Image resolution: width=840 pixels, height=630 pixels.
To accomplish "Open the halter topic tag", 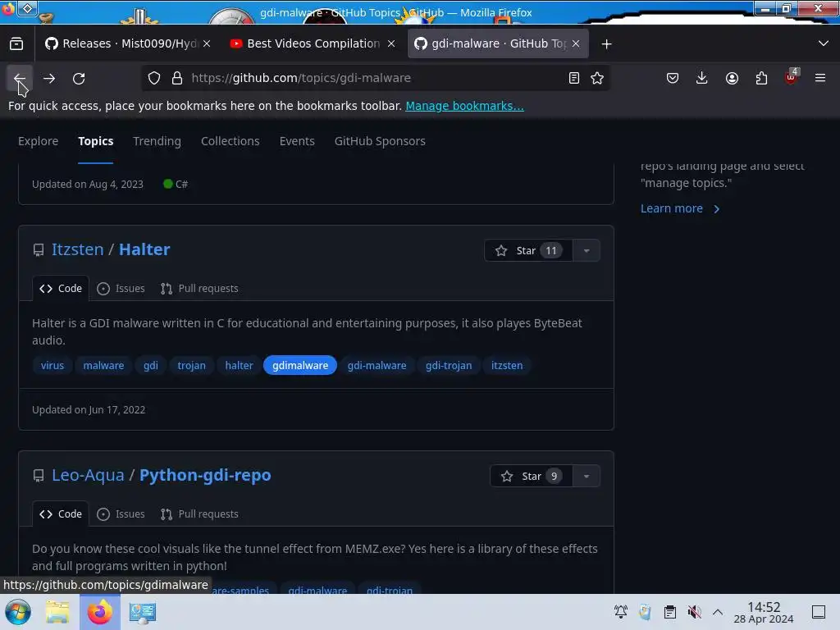I will click(x=239, y=365).
